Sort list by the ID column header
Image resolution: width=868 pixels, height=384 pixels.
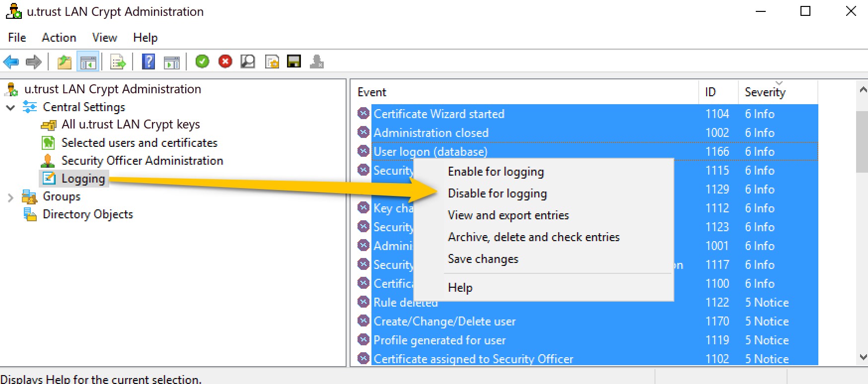(x=719, y=92)
